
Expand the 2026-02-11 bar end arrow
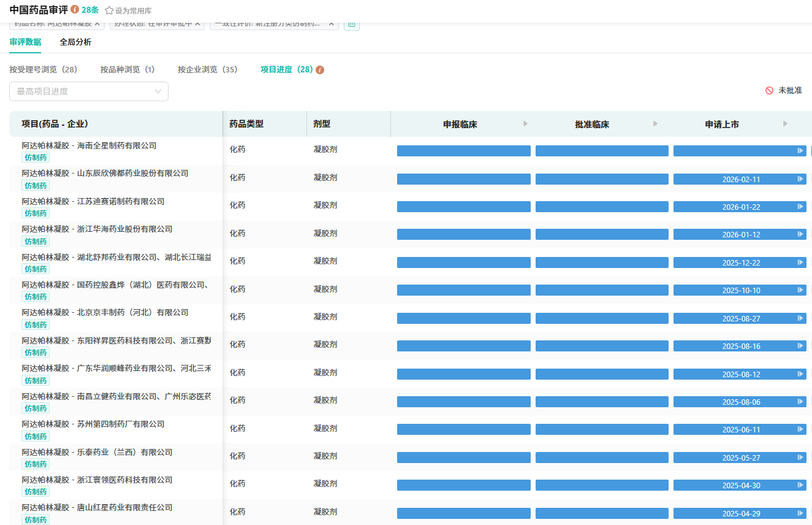pos(800,179)
